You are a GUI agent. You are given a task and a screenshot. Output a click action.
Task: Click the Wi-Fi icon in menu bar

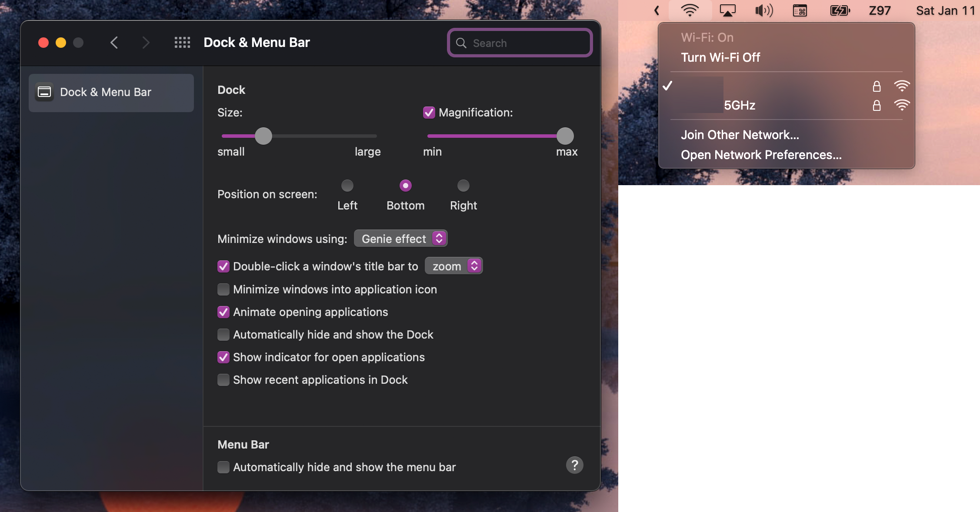pyautogui.click(x=690, y=10)
